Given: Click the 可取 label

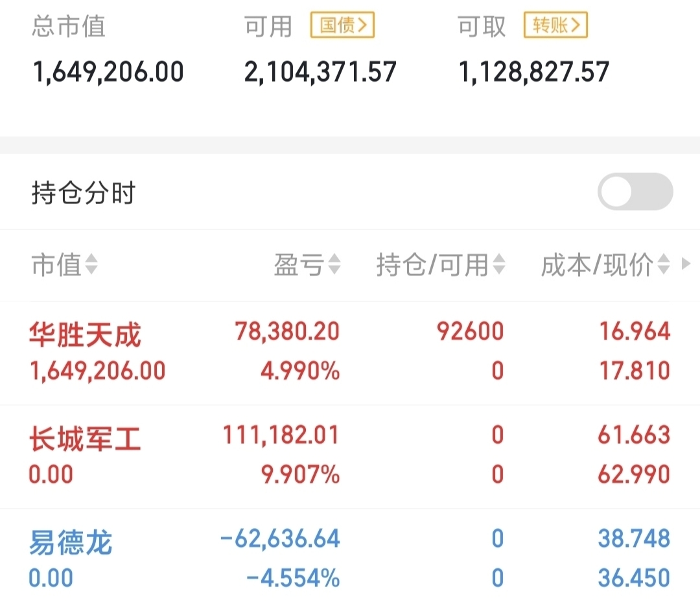Looking at the screenshot, I should click(x=481, y=27).
